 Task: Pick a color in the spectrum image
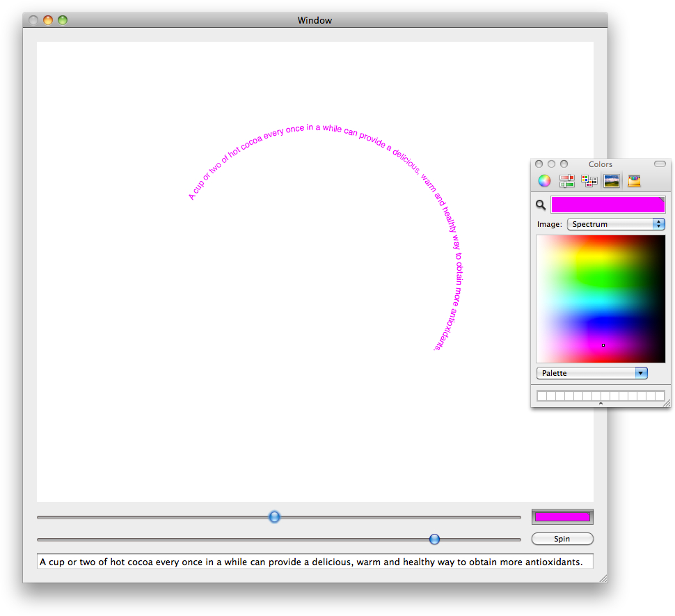point(601,299)
